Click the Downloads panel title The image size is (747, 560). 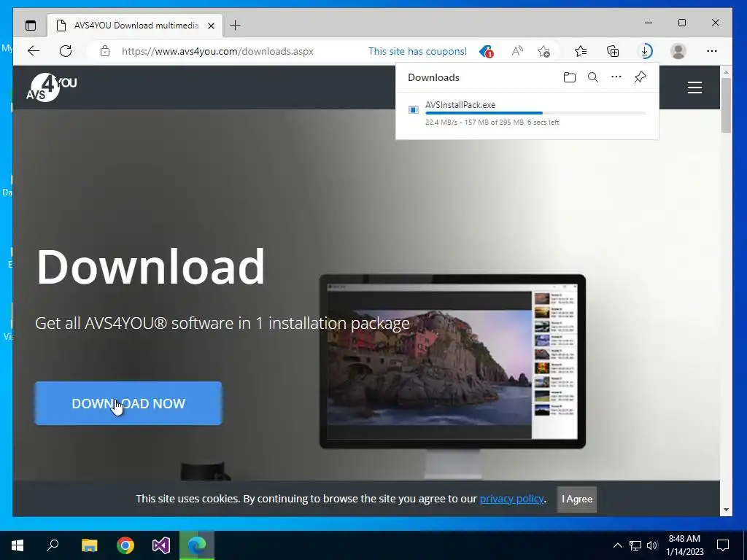tap(433, 77)
